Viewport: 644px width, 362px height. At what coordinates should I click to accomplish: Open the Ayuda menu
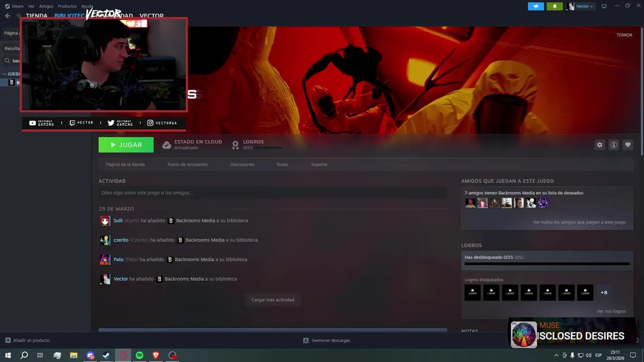pos(87,6)
